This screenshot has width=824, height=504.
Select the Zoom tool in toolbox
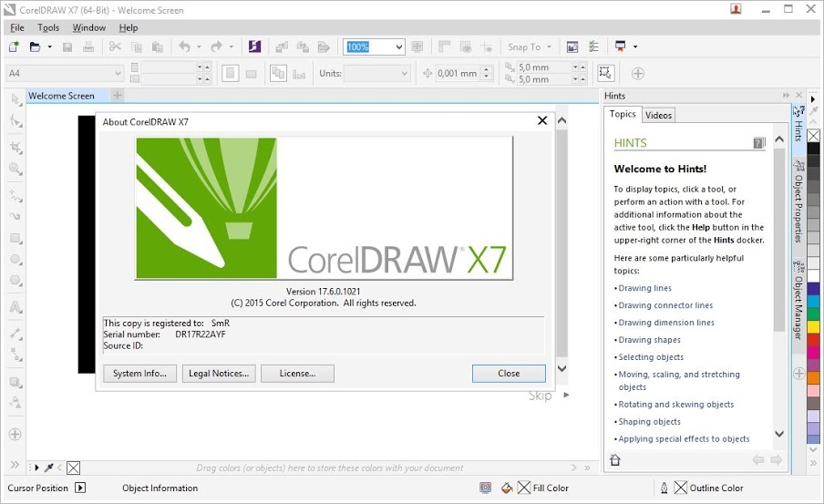15,170
